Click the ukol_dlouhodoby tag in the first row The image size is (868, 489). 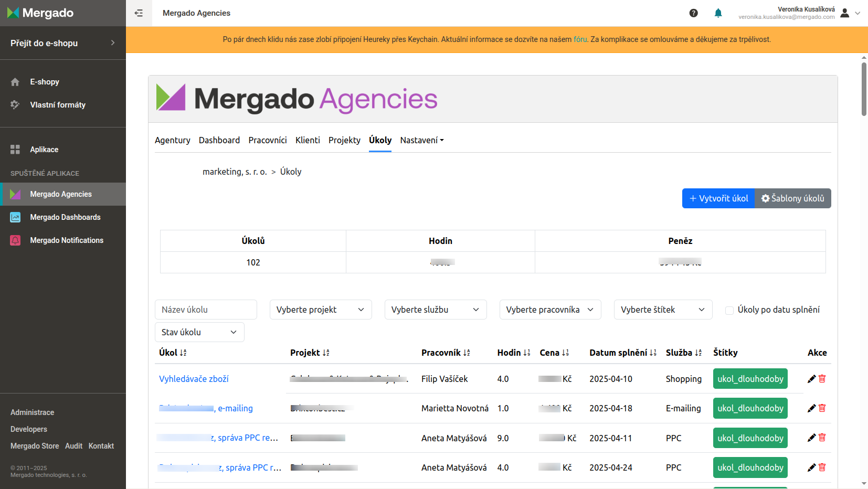pyautogui.click(x=750, y=379)
